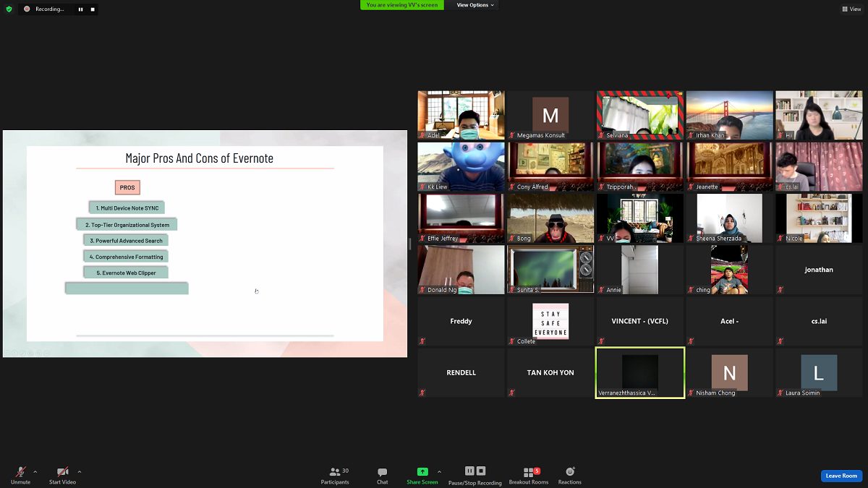Screen dimensions: 868x488
Task: Select Collete 'Stay Safe Everyone' tile
Action: click(x=550, y=321)
